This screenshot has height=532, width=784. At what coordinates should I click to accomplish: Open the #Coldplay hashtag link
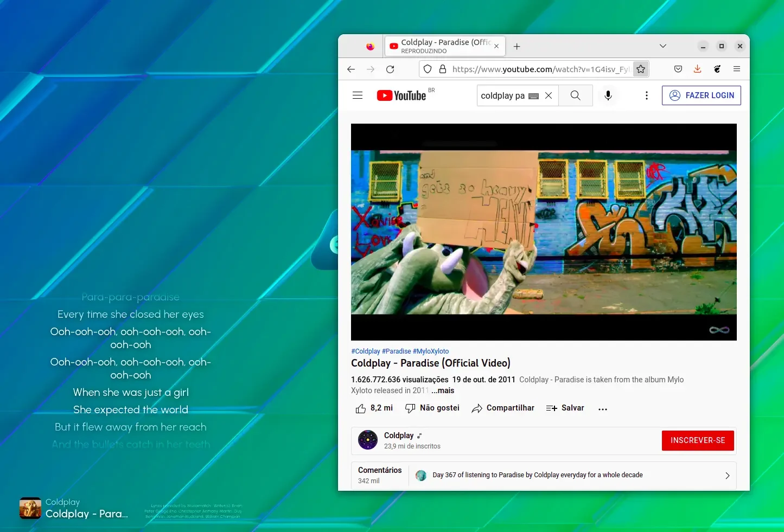[366, 351]
